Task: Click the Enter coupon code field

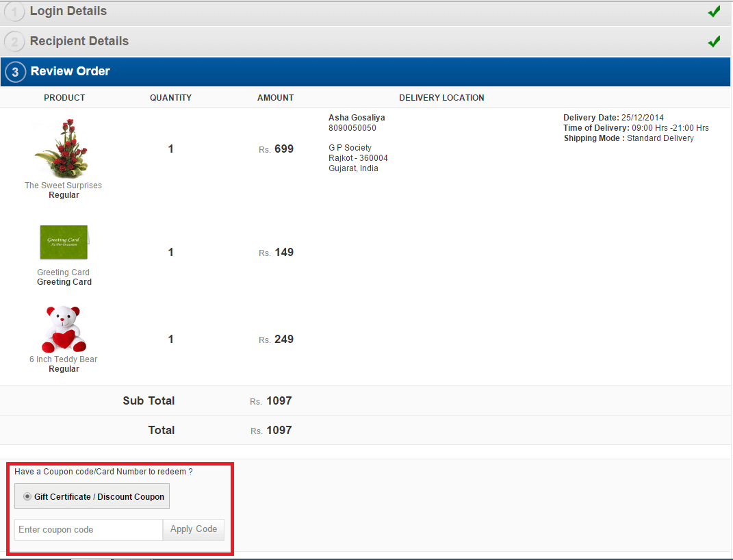Action: (x=88, y=529)
